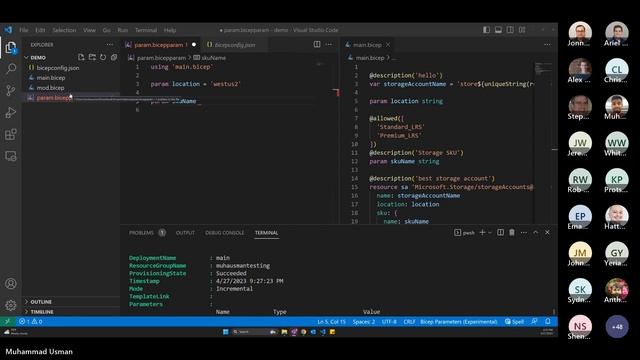Viewport: 640px width, 360px height.
Task: Open the Explorer view in activity bar
Action: click(x=11, y=48)
